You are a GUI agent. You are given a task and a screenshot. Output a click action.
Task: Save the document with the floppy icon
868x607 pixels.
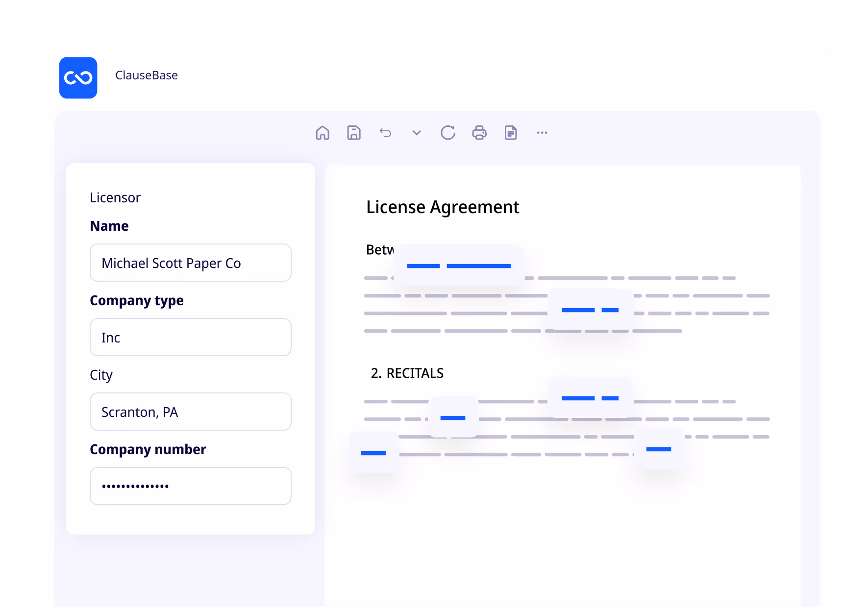click(x=354, y=133)
